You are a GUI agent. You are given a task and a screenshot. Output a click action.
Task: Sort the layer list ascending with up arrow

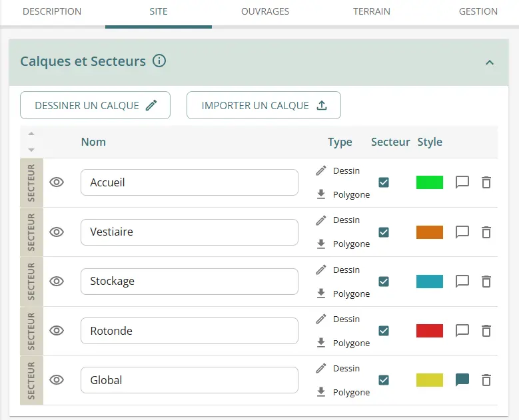pos(31,134)
